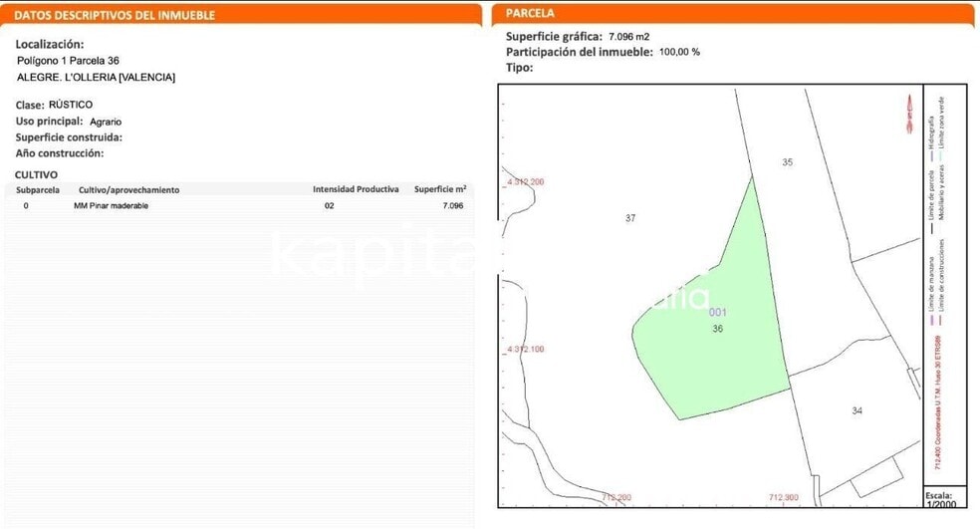
Task: Click the 712.300 coordinate label
Action: (x=784, y=497)
